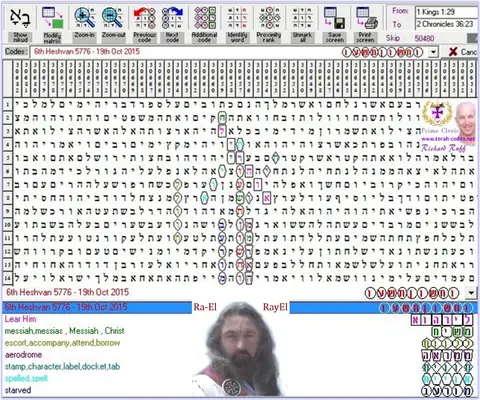Click the www.torah-codes.net link
Screen dimensions: 480x400
448,139
